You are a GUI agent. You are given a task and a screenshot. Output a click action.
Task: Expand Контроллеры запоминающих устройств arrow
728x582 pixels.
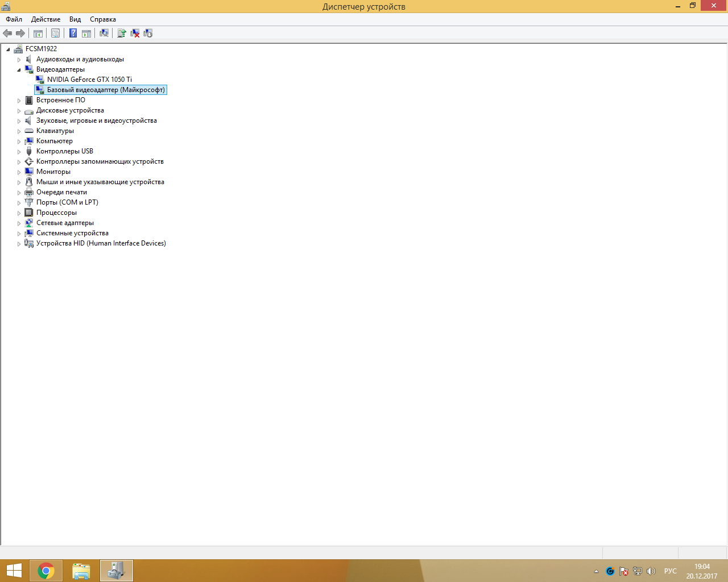pos(19,161)
